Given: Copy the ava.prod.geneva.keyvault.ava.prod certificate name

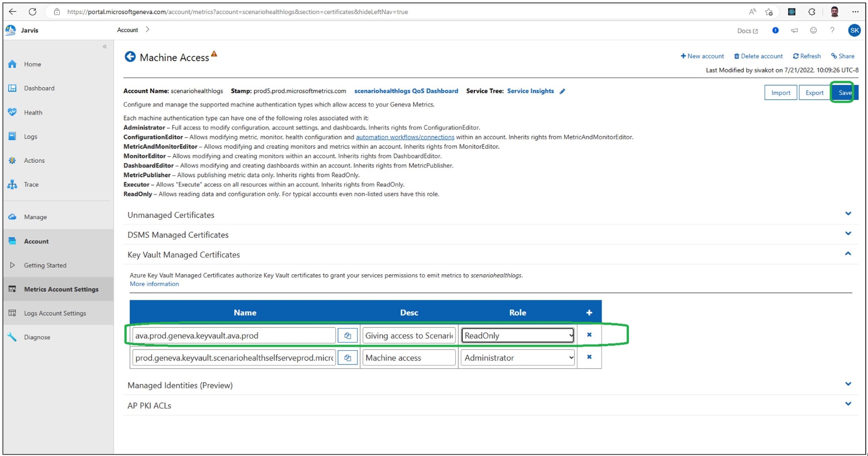Looking at the screenshot, I should (348, 335).
